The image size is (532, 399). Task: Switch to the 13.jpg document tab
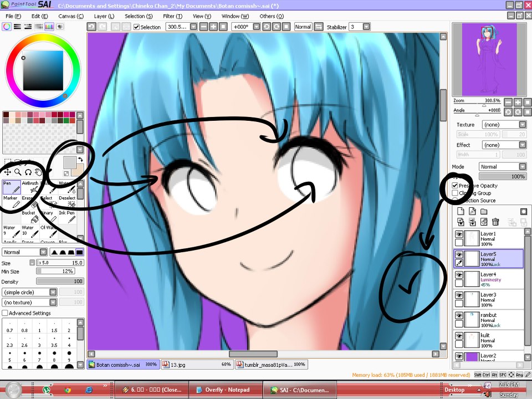click(197, 365)
